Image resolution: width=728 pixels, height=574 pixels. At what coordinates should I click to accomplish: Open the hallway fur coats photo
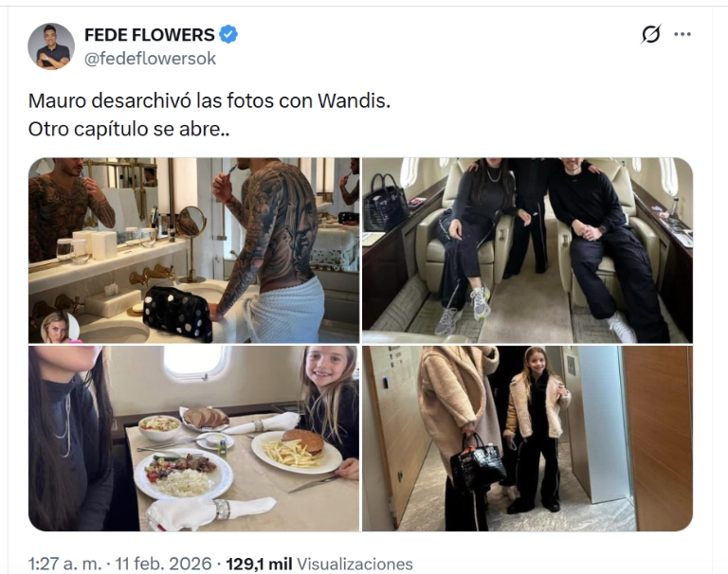click(x=527, y=439)
